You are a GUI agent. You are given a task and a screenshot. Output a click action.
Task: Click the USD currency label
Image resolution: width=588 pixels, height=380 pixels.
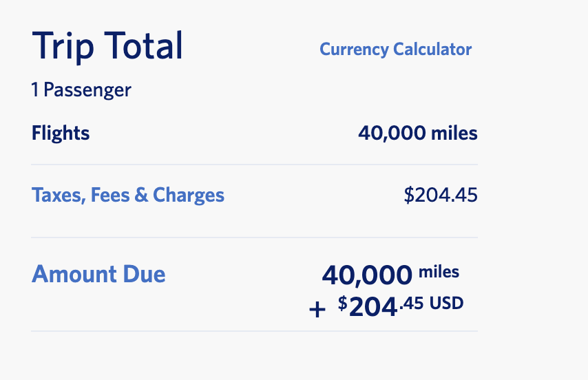[446, 303]
